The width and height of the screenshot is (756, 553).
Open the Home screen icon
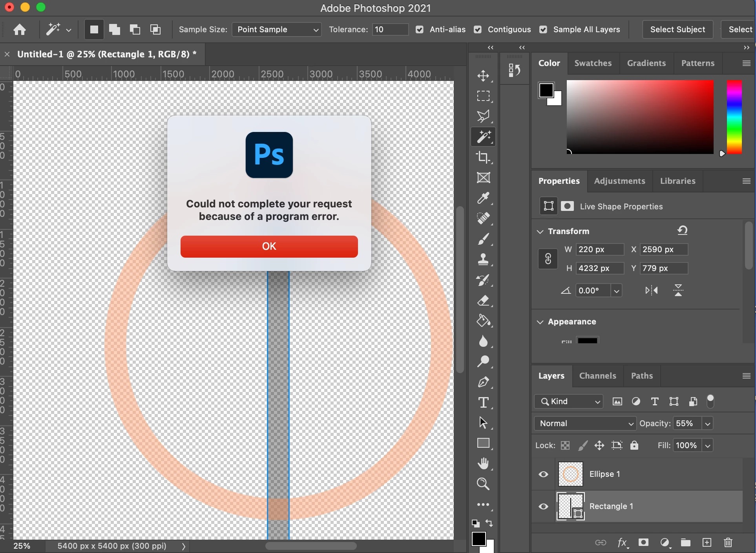click(20, 29)
